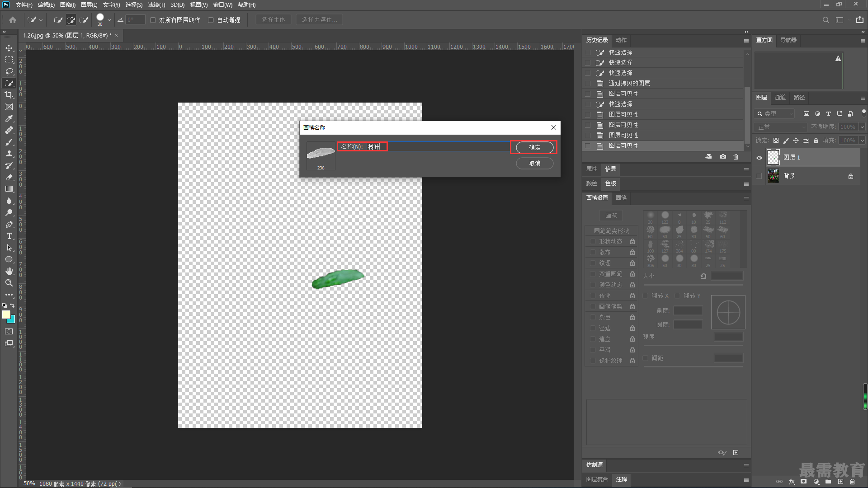The width and height of the screenshot is (868, 488).
Task: Toggle visibility of 图层 1 layer
Action: (x=759, y=158)
